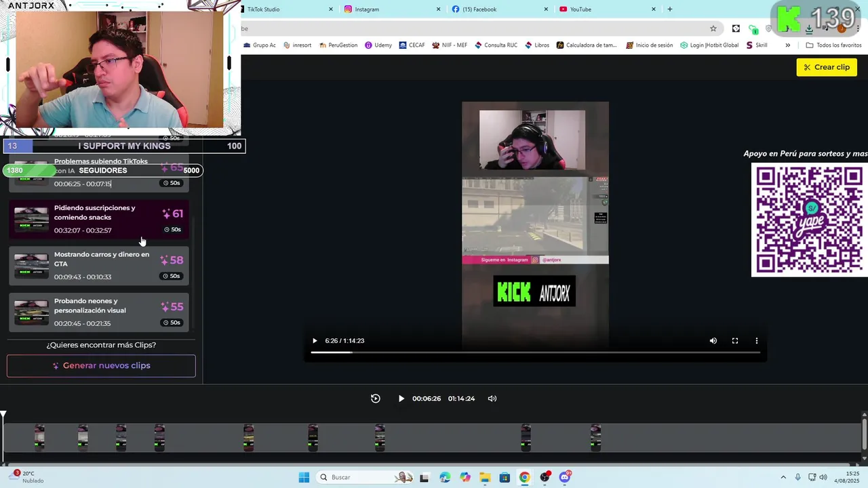The image size is (868, 488).
Task: Click the score 58 sparkle badge
Action: pos(172,260)
